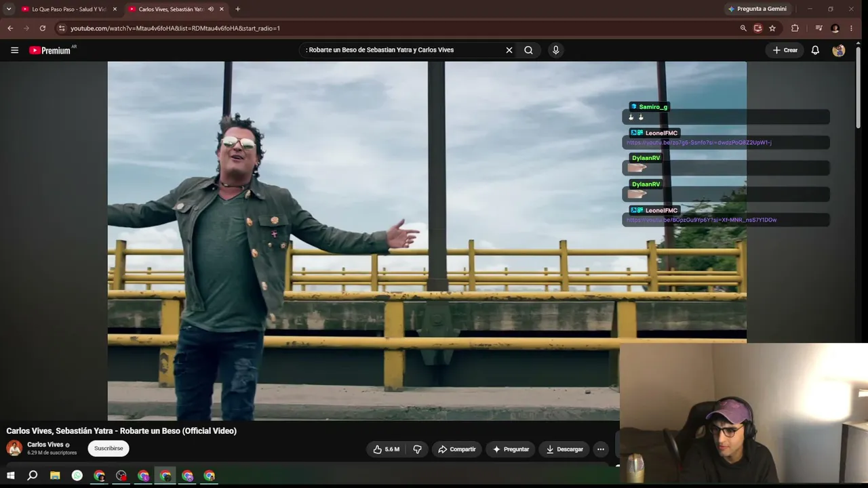
Task: Open the Crear menu button
Action: click(785, 50)
